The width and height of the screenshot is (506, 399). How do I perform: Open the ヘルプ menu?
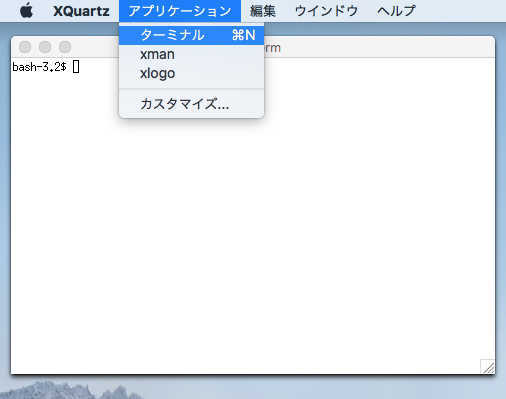tap(396, 11)
